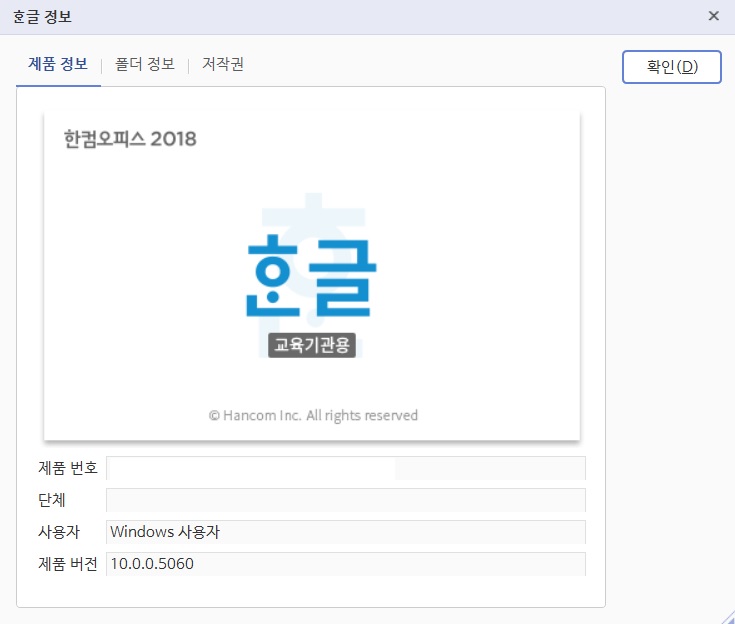Click the 사용자 label
This screenshot has height=624, width=735.
coord(59,532)
